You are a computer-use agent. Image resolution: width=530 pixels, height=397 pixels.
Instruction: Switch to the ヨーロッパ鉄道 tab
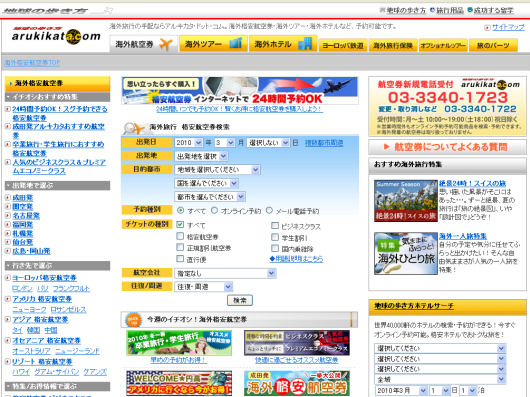(343, 45)
